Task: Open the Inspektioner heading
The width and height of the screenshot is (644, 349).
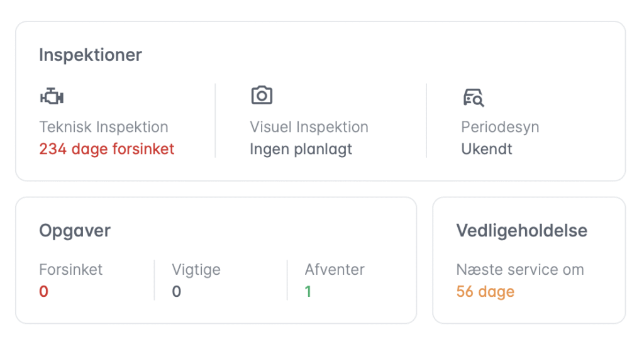Action: coord(91,55)
